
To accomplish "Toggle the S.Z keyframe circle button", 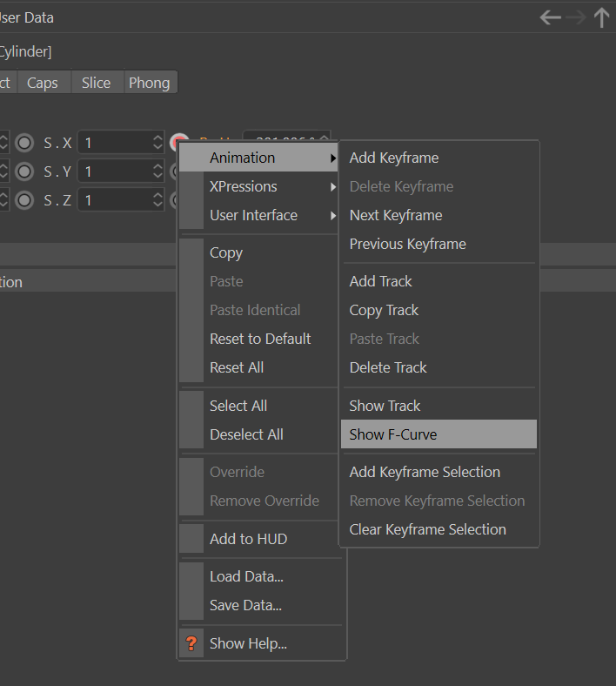I will (25, 200).
